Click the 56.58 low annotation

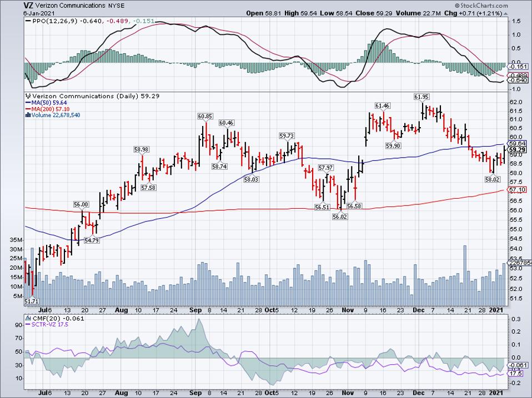pos(354,206)
